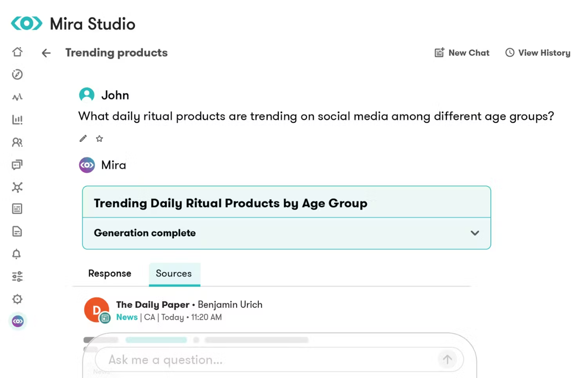Image resolution: width=588 pixels, height=378 pixels.
Task: Star John's question as favorite
Action: coord(99,139)
